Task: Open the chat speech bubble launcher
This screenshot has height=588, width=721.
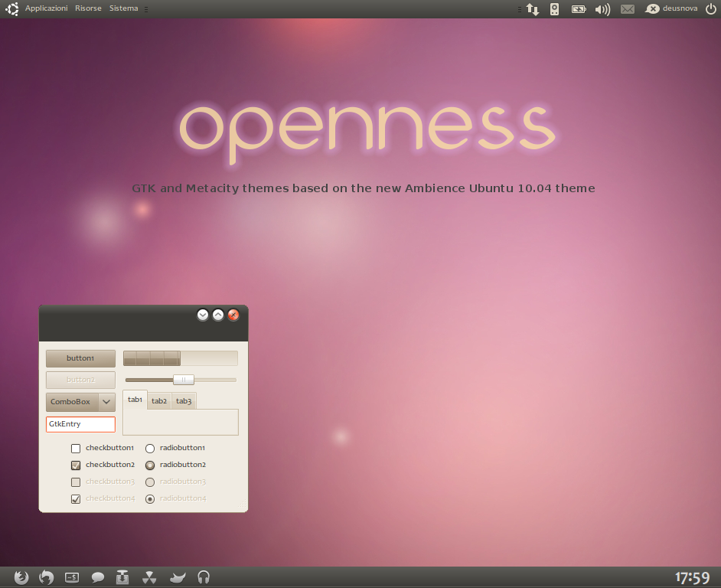Action: pos(97,577)
